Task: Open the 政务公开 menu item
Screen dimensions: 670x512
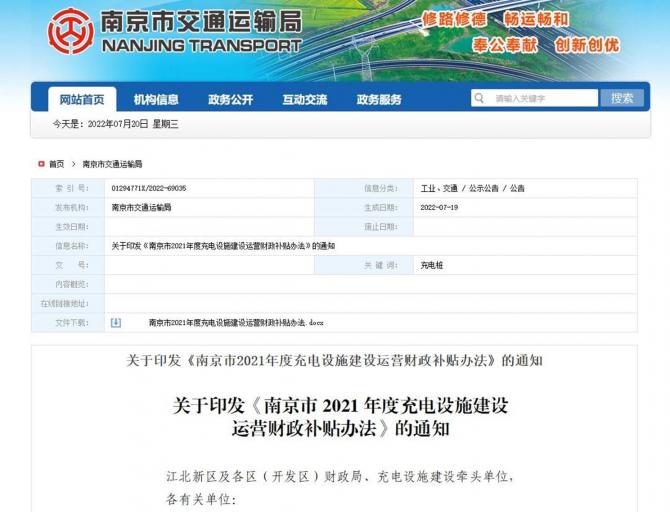Action: (x=230, y=99)
